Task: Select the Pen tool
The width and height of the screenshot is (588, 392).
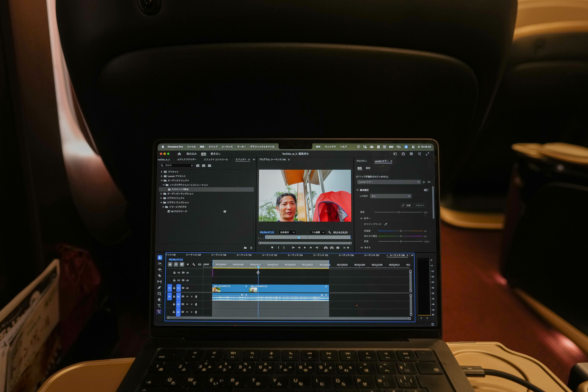Action: tap(159, 288)
